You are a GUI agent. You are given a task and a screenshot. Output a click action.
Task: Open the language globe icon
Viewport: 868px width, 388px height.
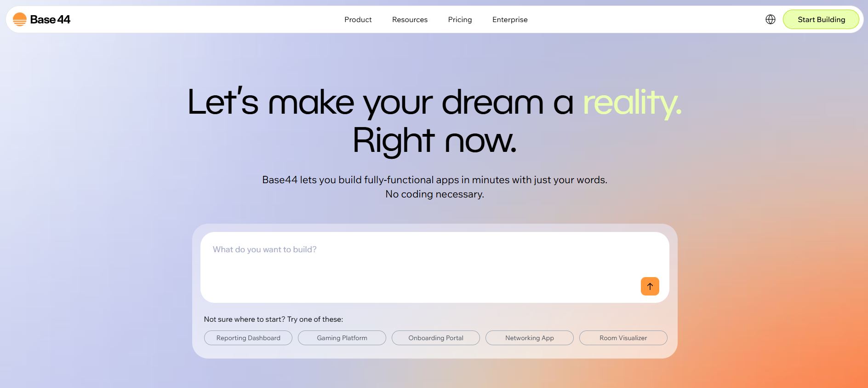[771, 19]
